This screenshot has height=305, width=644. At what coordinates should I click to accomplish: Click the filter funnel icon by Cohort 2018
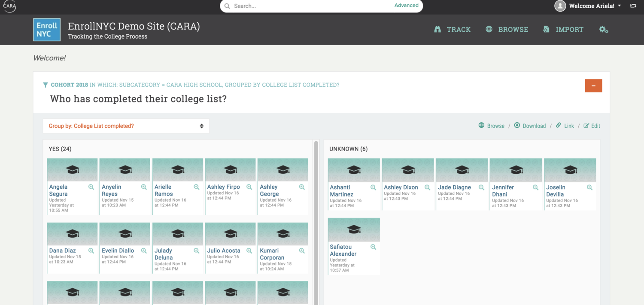click(x=46, y=85)
